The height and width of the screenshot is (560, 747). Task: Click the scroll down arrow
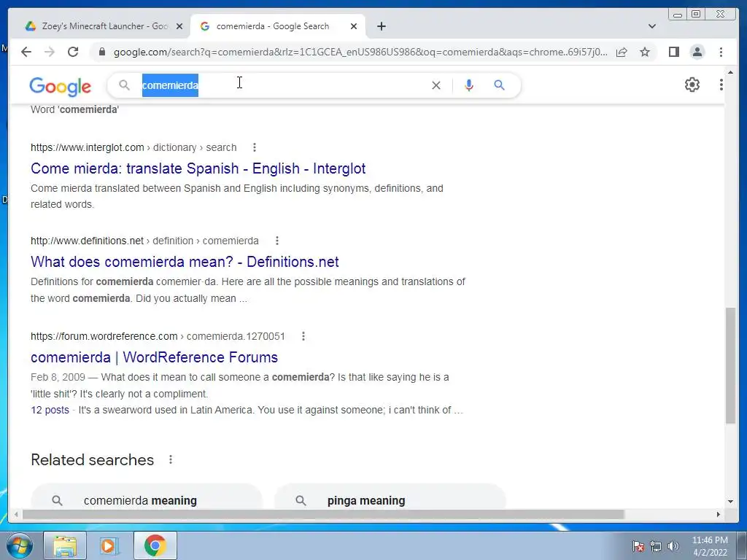pyautogui.click(x=730, y=502)
